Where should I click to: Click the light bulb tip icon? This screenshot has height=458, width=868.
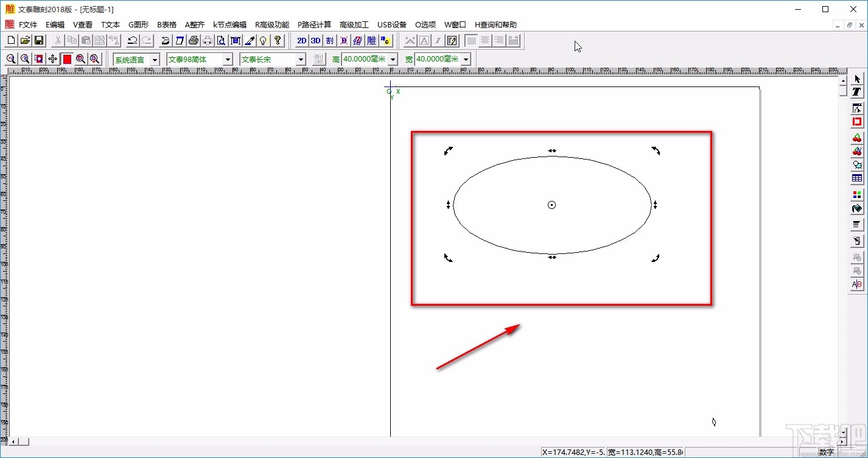pyautogui.click(x=264, y=41)
